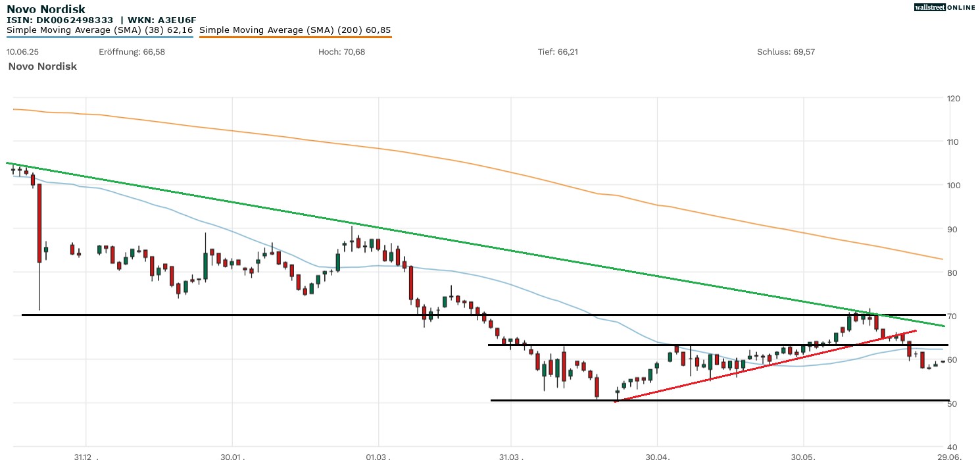Click the Schluss 69,57 value

click(786, 52)
